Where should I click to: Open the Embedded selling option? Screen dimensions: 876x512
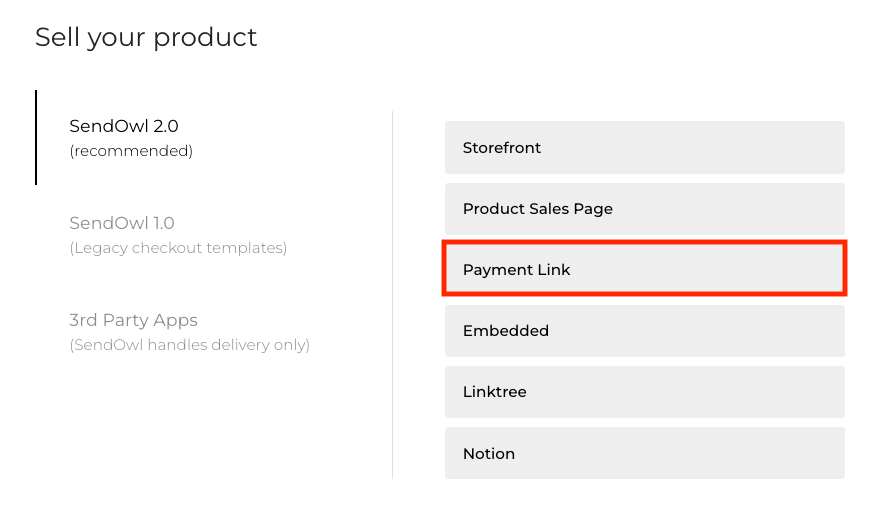(x=644, y=331)
